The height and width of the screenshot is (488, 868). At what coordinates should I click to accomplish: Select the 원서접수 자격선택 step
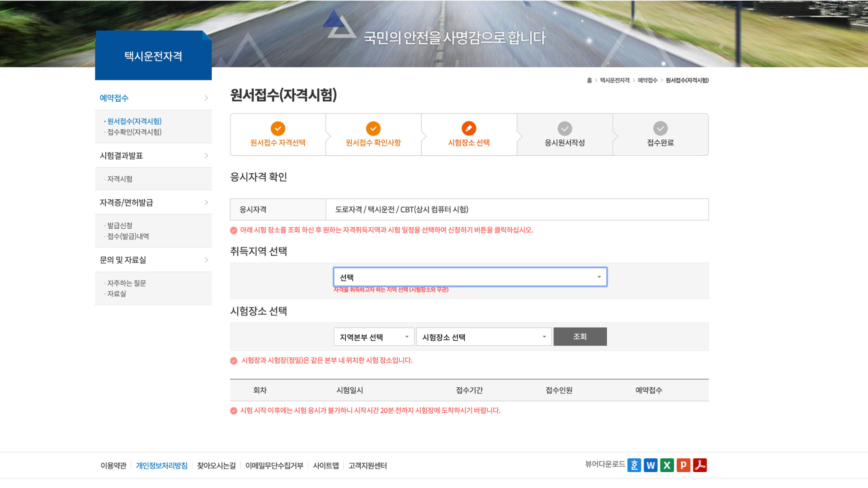point(278,134)
